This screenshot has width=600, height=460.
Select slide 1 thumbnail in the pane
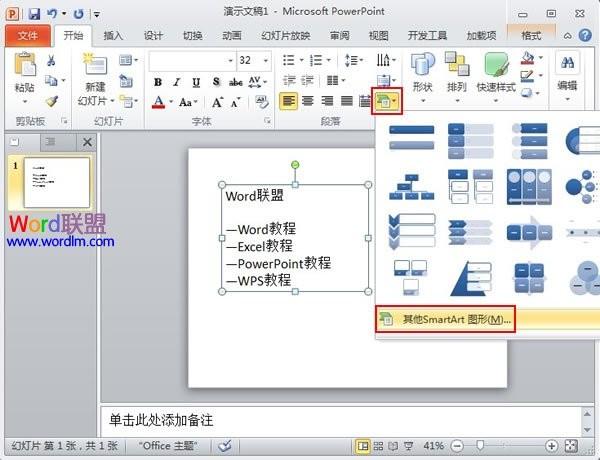click(56, 183)
